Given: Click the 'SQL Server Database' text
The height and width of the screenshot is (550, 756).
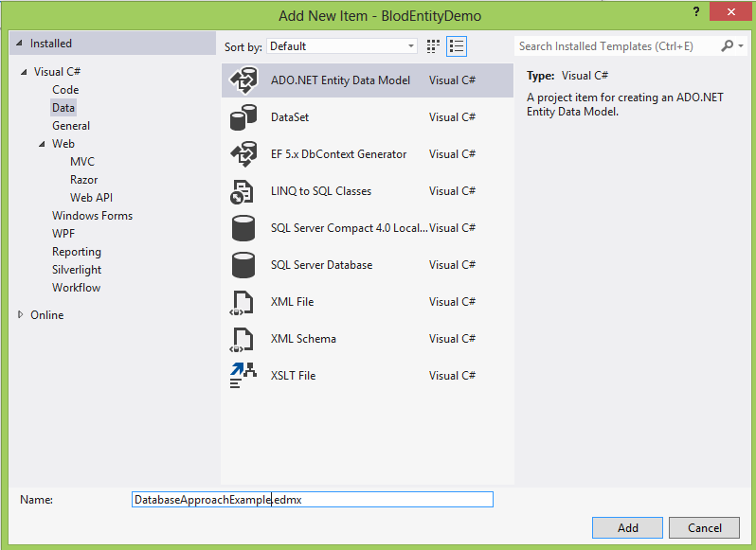Looking at the screenshot, I should point(321,265).
